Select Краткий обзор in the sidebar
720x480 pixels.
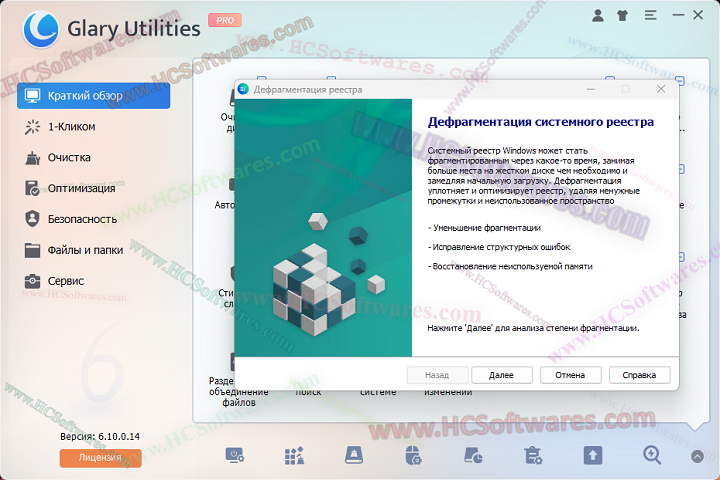tap(94, 96)
